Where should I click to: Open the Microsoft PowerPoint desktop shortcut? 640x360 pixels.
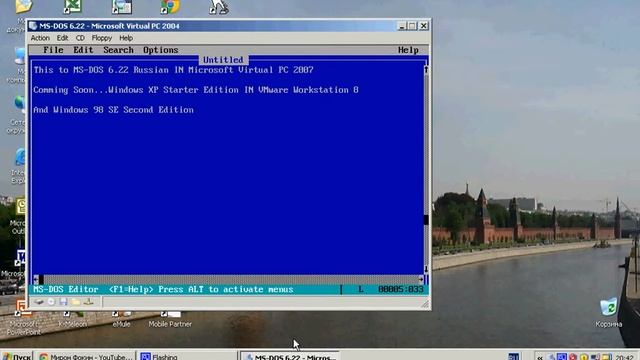pyautogui.click(x=23, y=318)
